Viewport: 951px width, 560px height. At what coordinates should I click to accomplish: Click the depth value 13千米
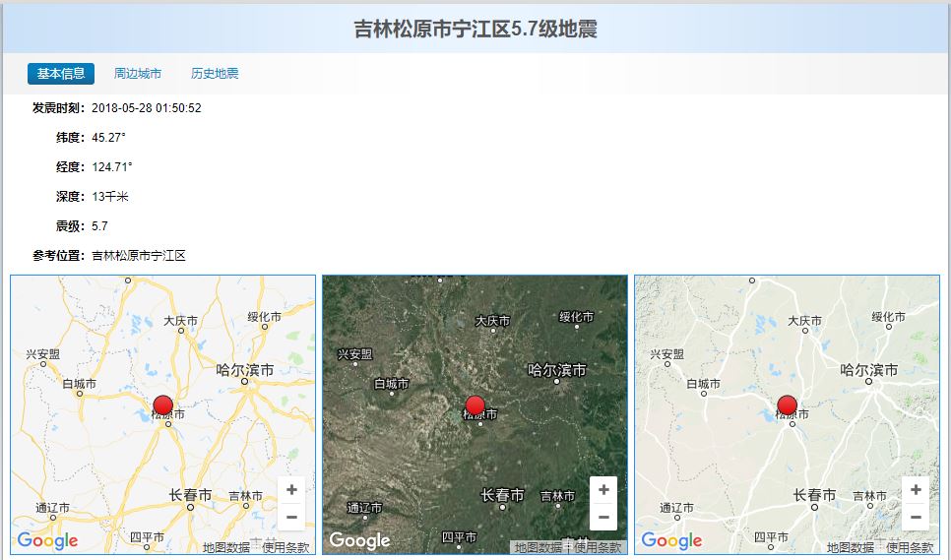(x=110, y=197)
